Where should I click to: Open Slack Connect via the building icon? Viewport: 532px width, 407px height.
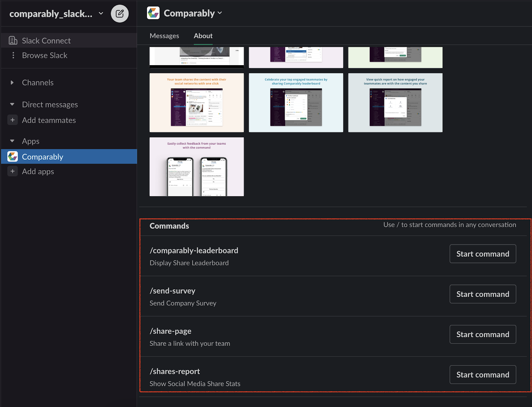tap(13, 40)
